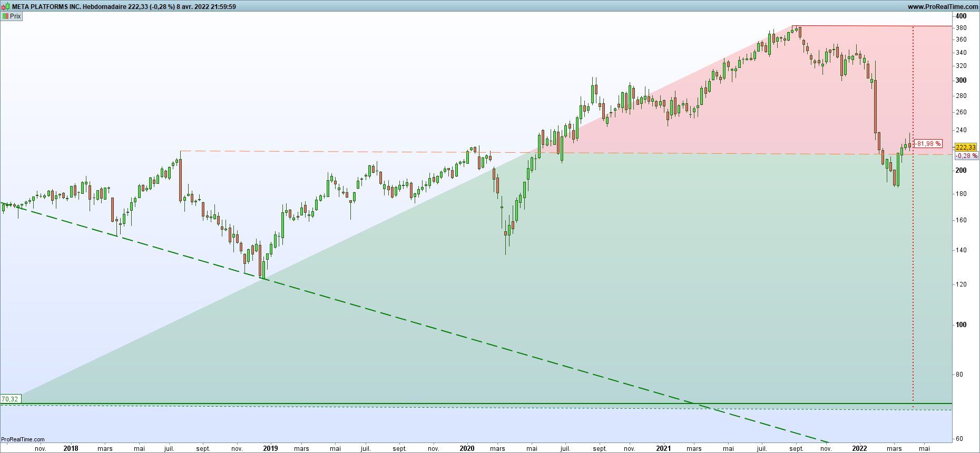Click the 2019 year label on time axis
This screenshot has width=980, height=453.
(x=270, y=448)
